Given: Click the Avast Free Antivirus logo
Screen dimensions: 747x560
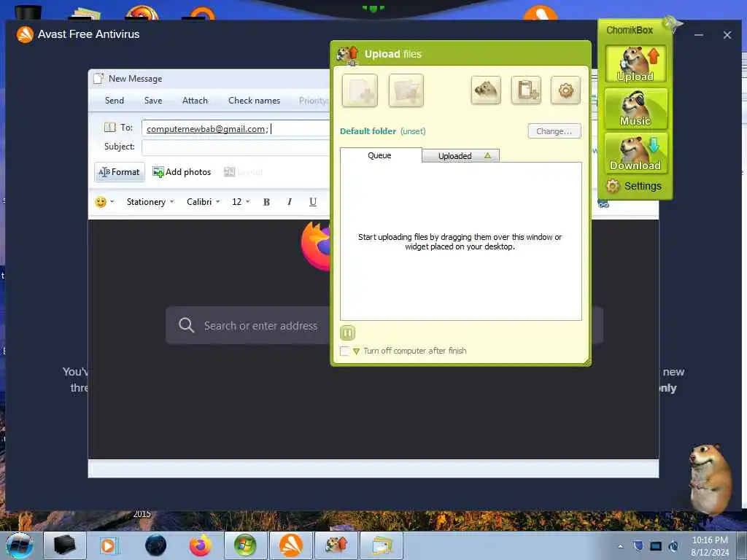Looking at the screenshot, I should 25,34.
